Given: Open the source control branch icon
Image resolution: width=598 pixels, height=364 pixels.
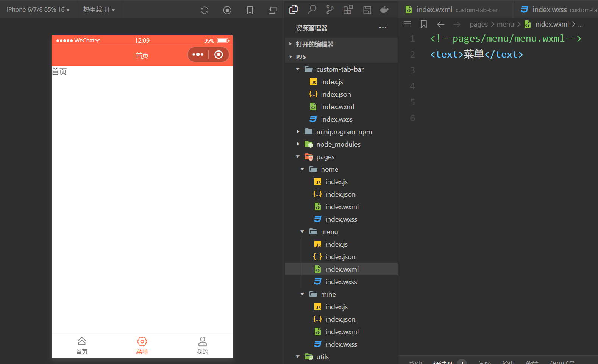Looking at the screenshot, I should tap(330, 9).
